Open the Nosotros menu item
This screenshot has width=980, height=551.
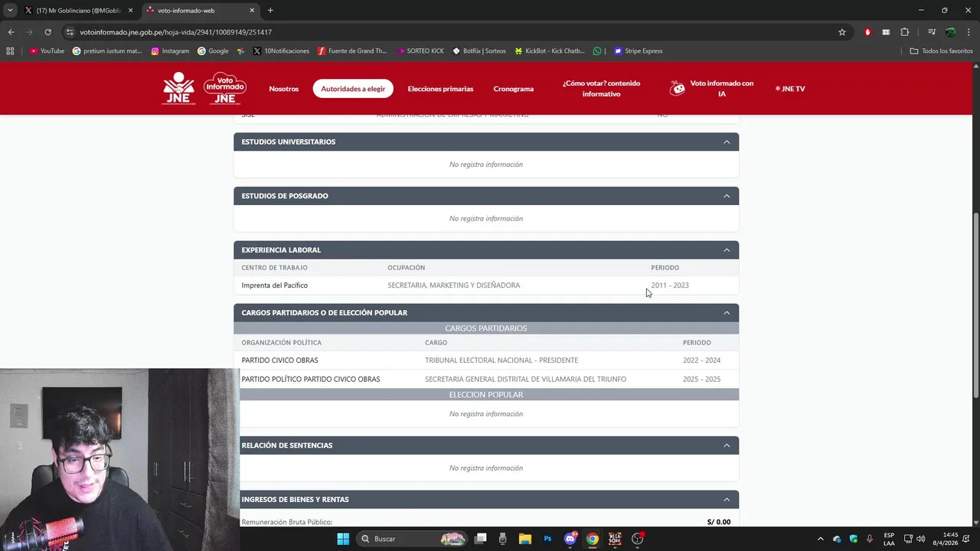pos(284,89)
